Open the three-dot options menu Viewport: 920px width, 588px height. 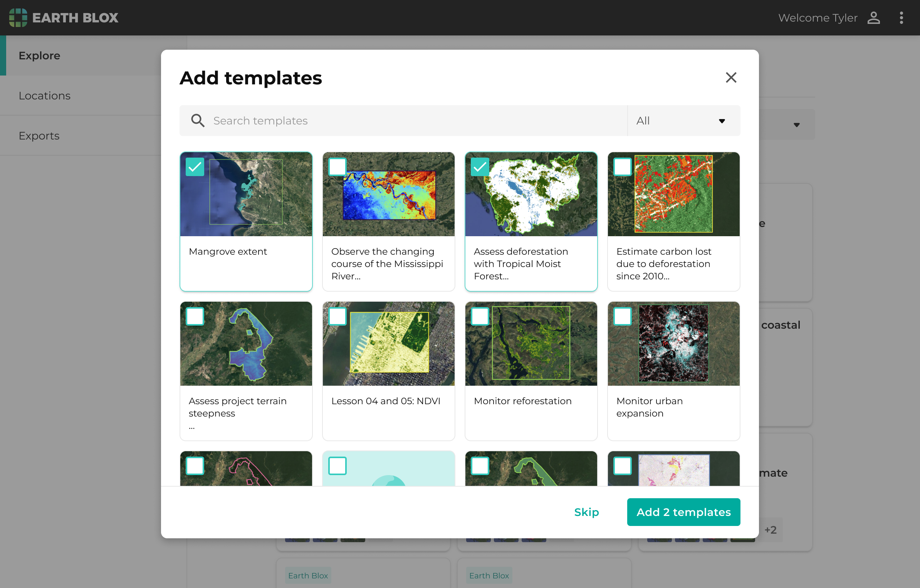tap(901, 18)
